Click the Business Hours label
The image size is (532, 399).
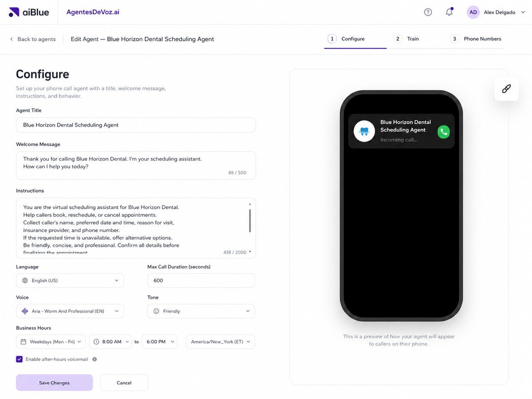coord(33,328)
